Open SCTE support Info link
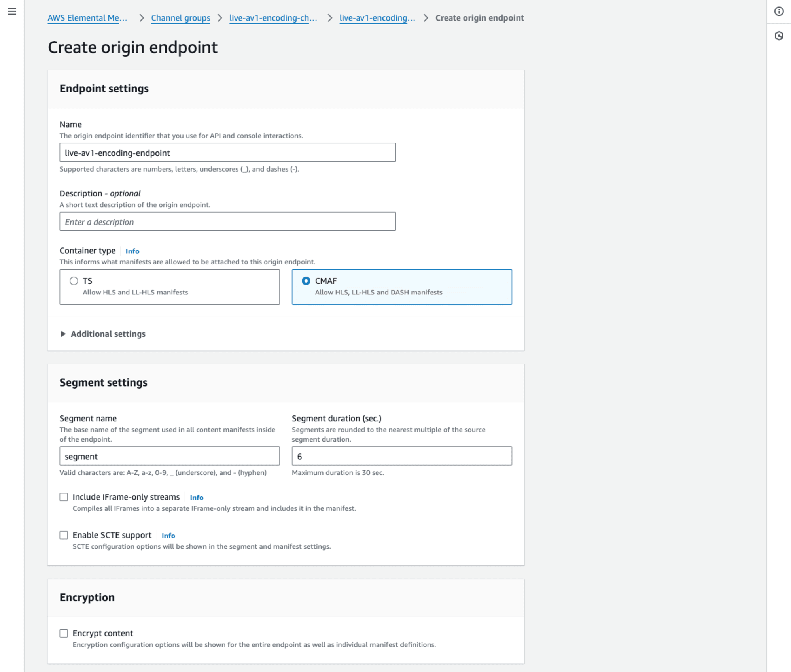Viewport: 791px width, 672px height. tap(168, 535)
